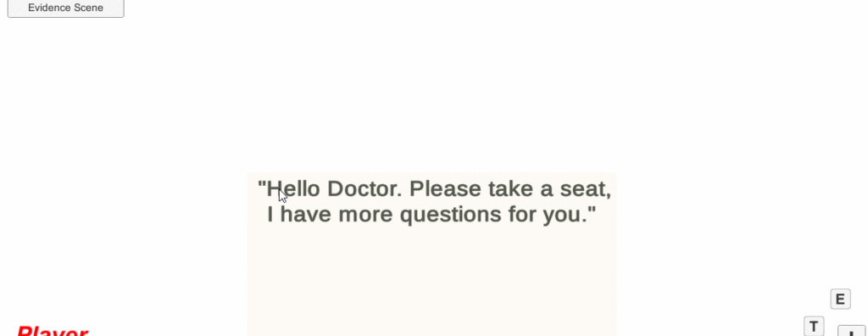The width and height of the screenshot is (868, 336).
Task: Click the partially visible key below E
Action: [x=851, y=331]
